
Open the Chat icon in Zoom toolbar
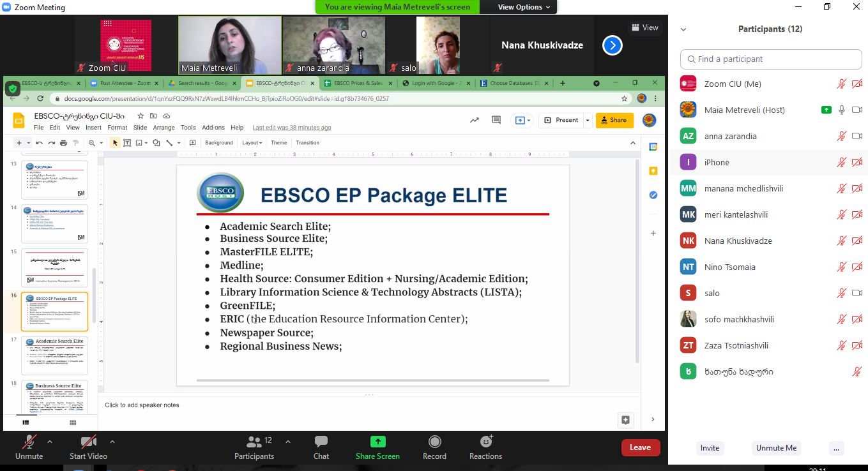321,442
